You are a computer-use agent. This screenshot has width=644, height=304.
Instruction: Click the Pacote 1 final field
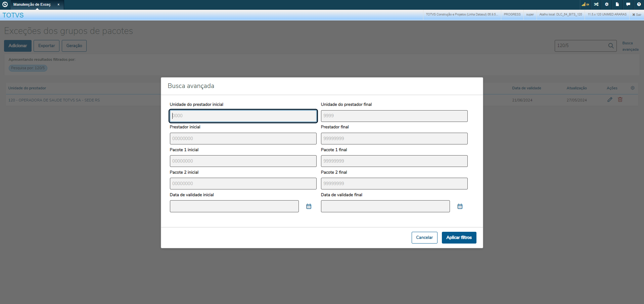coord(394,161)
